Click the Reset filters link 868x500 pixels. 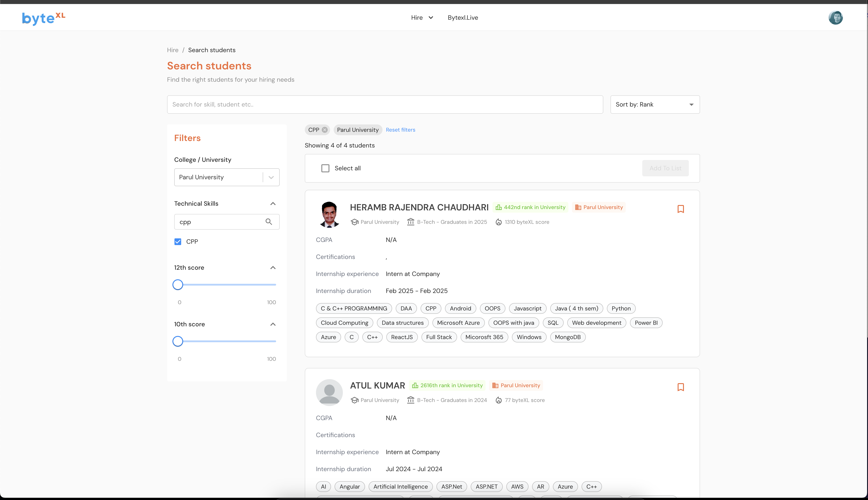pos(400,130)
